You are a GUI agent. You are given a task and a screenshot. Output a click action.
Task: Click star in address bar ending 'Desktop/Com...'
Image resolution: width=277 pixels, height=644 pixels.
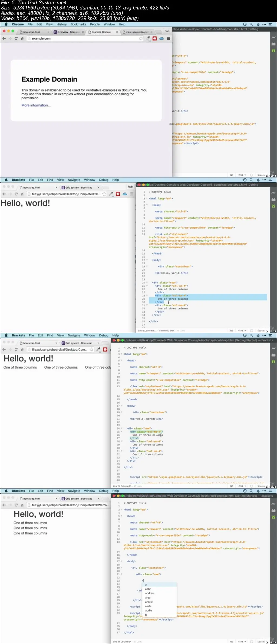[91, 349]
